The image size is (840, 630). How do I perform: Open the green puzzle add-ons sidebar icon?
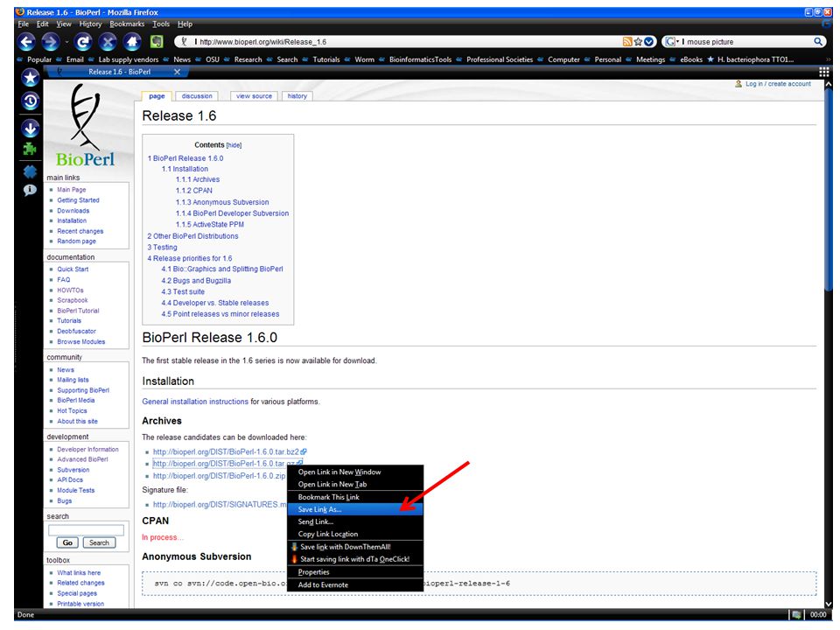pyautogui.click(x=30, y=150)
